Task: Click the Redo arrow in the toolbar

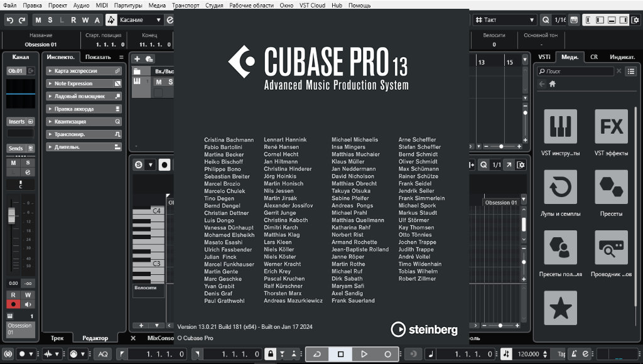Action: pos(22,19)
